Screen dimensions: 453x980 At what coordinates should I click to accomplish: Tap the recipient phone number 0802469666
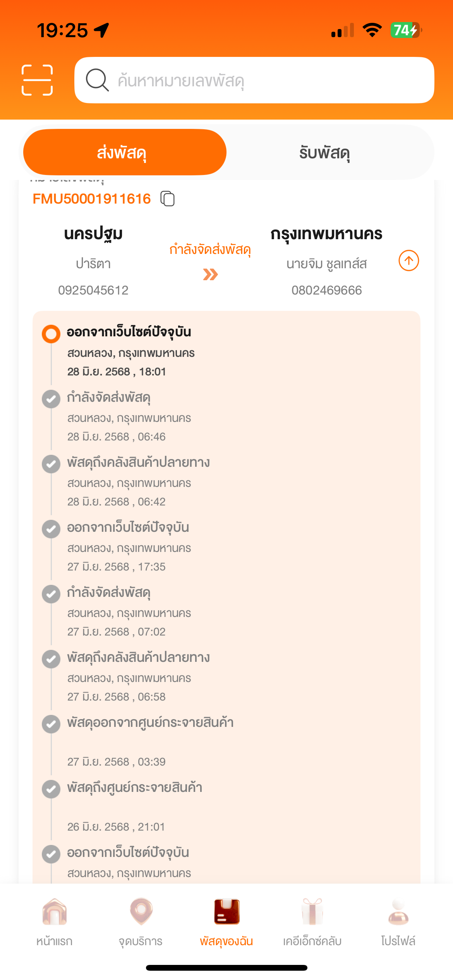coord(327,290)
